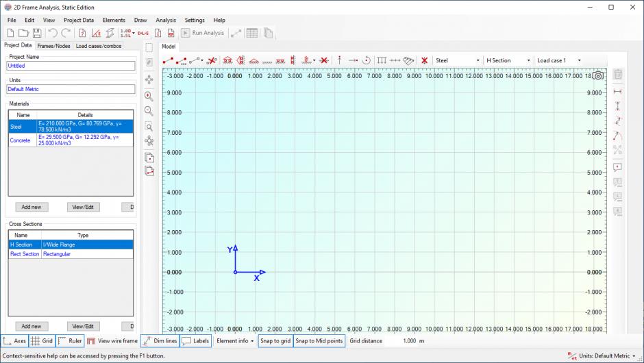Click the results table grid icon

[x=251, y=33]
